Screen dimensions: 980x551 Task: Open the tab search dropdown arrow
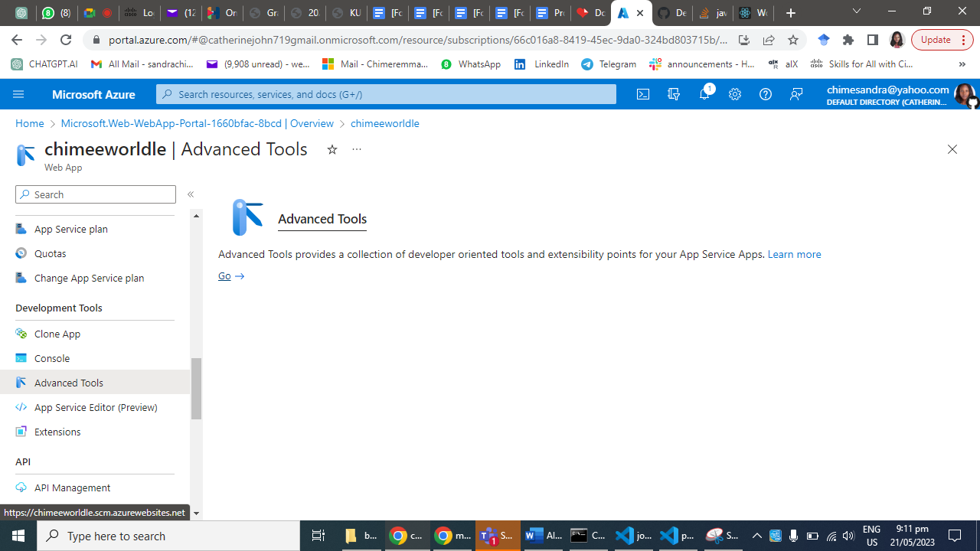(x=857, y=12)
